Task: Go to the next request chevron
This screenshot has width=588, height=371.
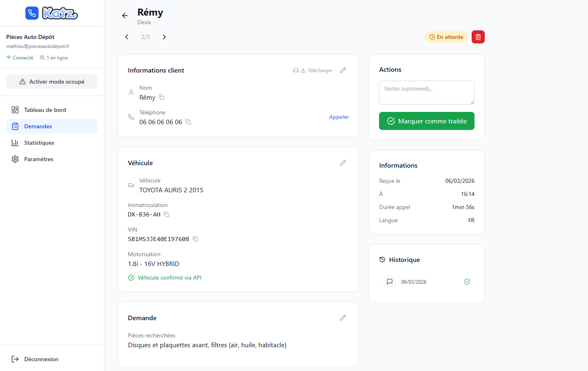Action: click(164, 37)
